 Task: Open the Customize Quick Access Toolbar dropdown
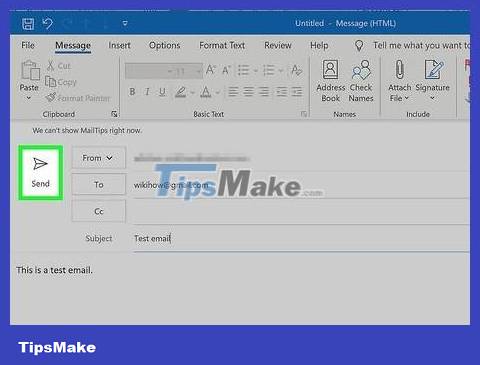tap(125, 24)
